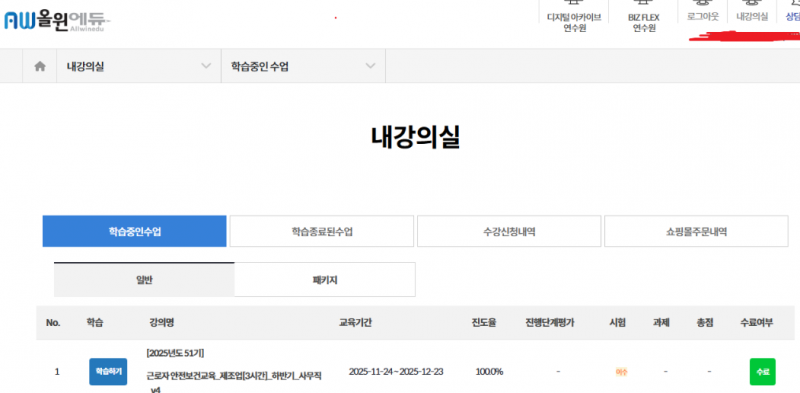Click the 강의명 column header
The height and width of the screenshot is (393, 800).
(161, 323)
